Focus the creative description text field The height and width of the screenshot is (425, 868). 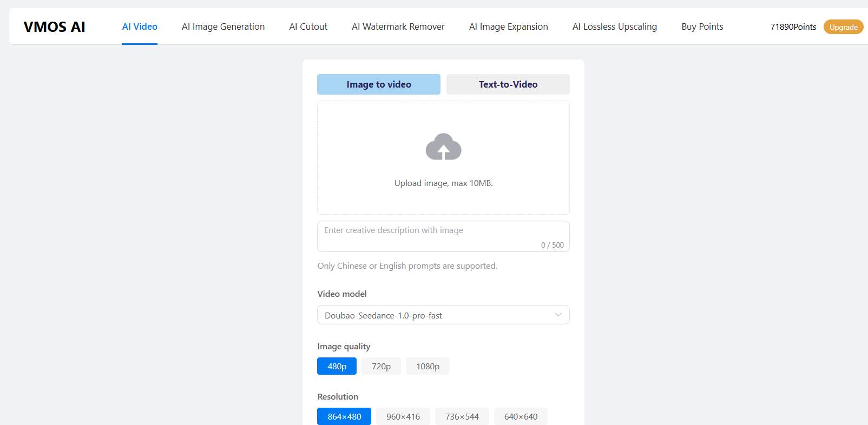click(443, 236)
